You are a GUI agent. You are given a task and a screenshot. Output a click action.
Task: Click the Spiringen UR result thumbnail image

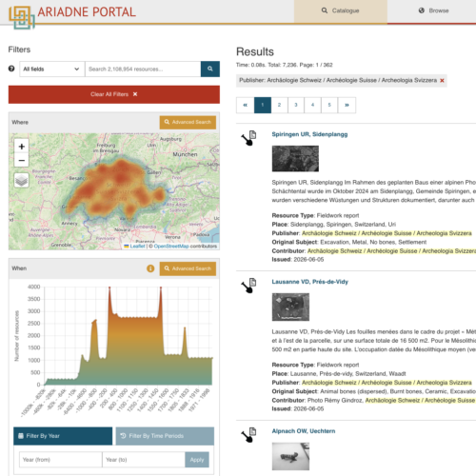295,159
